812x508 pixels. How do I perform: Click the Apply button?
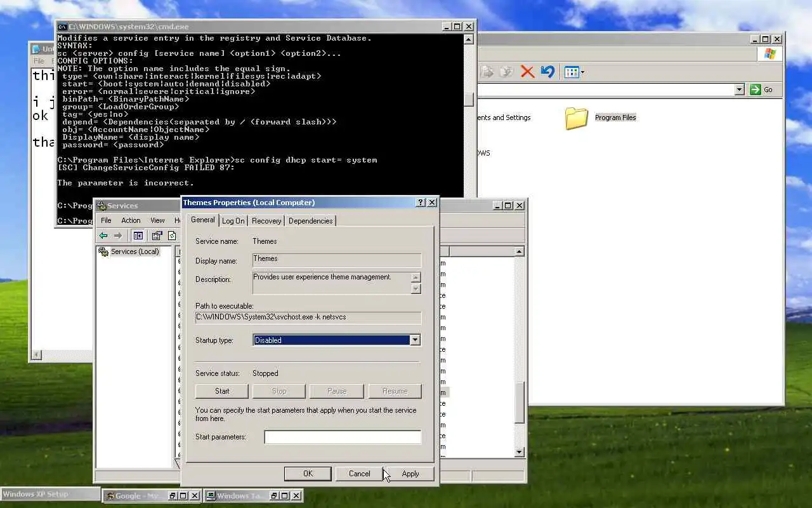click(x=410, y=474)
